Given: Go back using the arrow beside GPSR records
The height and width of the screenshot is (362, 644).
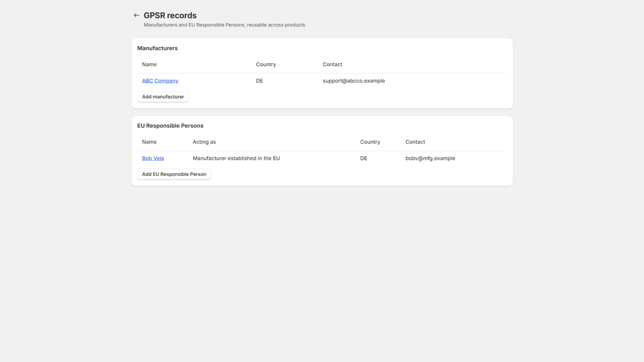Looking at the screenshot, I should tap(137, 16).
